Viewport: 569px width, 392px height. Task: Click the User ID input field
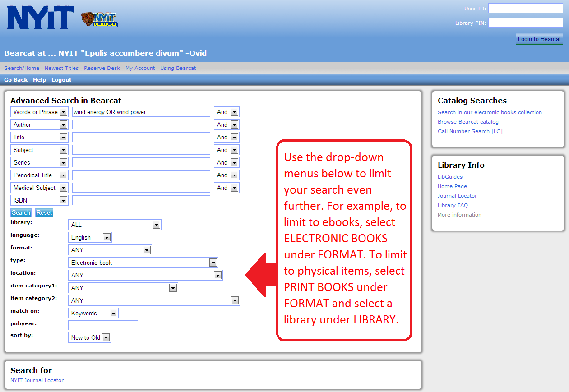[x=526, y=8]
